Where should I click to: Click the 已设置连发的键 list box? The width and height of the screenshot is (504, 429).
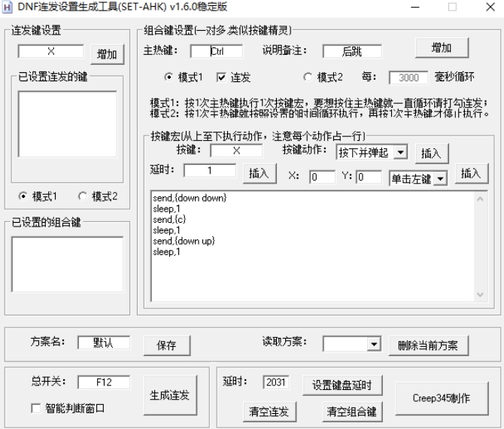point(68,124)
